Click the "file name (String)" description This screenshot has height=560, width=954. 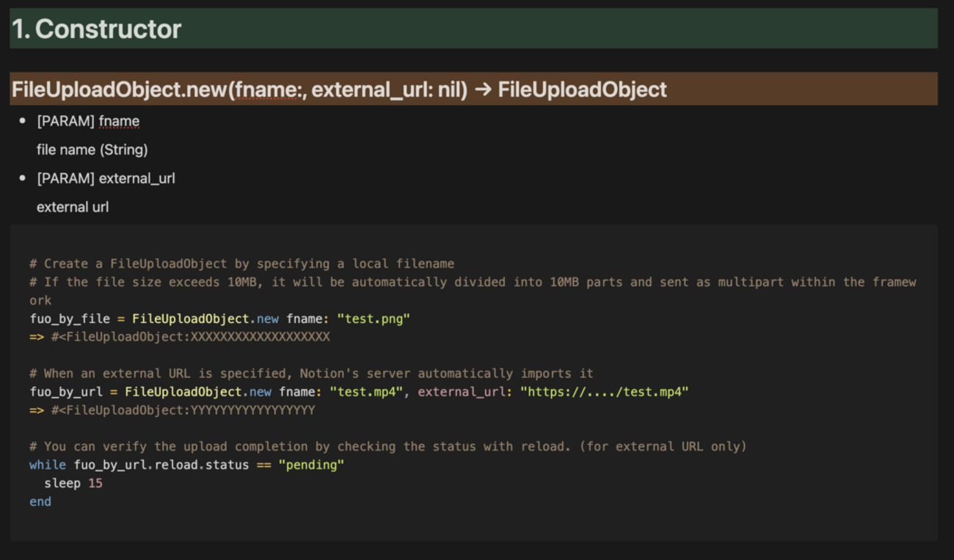(92, 150)
